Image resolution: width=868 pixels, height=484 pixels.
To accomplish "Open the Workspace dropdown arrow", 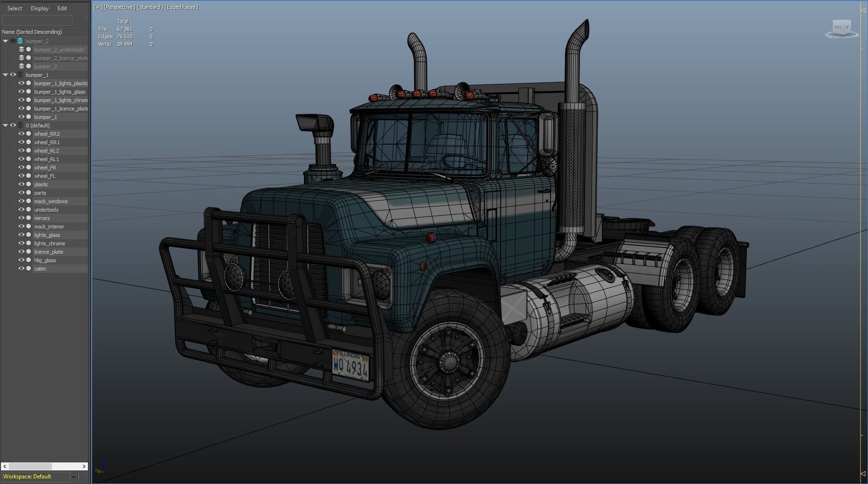I will 73,477.
